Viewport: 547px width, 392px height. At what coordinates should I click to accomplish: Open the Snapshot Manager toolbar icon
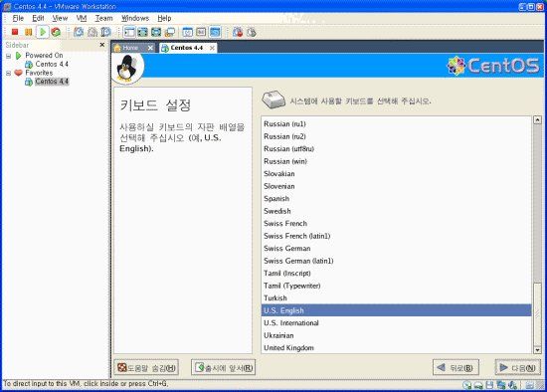pyautogui.click(x=105, y=32)
